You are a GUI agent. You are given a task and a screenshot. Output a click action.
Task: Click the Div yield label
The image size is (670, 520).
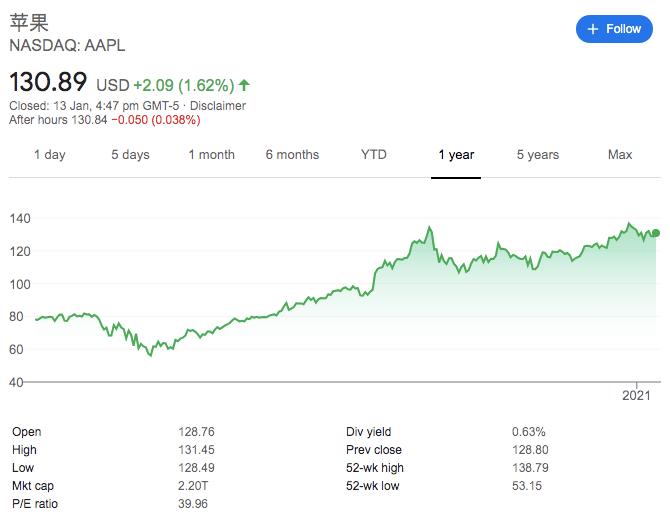[368, 432]
